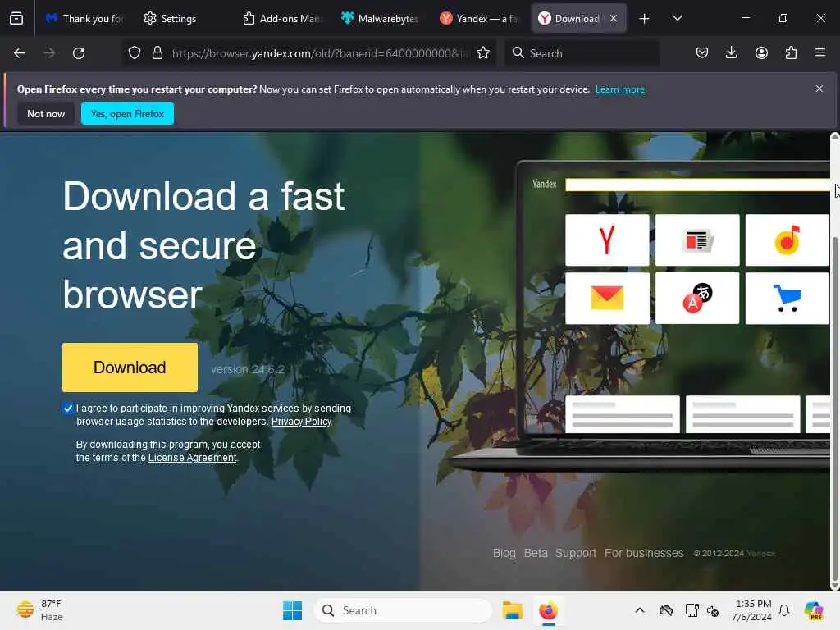Expand the list all tabs chevron
The height and width of the screenshot is (630, 840).
click(677, 18)
